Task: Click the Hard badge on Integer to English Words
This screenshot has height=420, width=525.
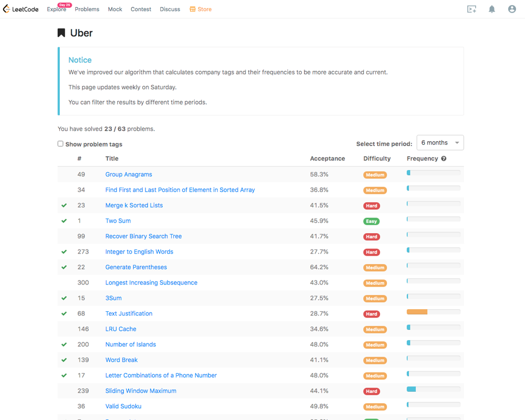Action: [x=371, y=252]
